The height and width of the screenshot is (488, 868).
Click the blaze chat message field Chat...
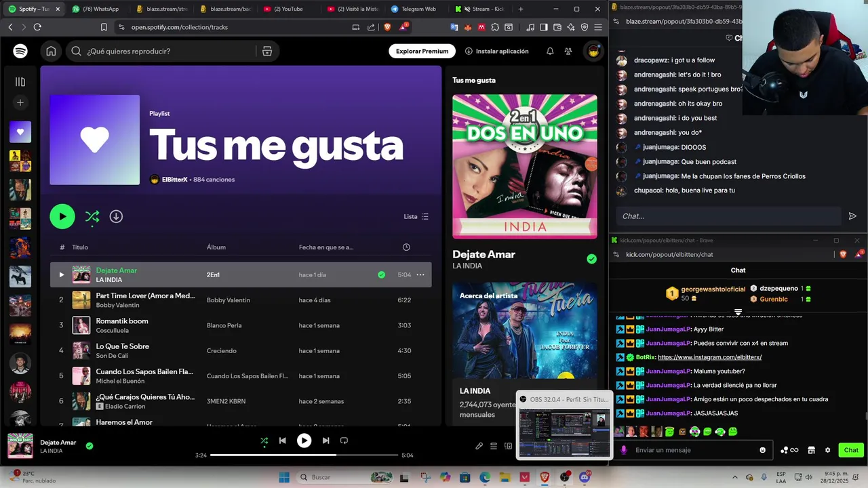[729, 216]
